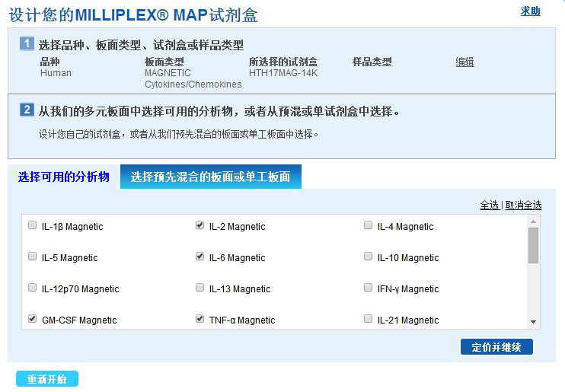Click the MAGNETIC Cytokines/Chemokines panel type text

point(193,78)
